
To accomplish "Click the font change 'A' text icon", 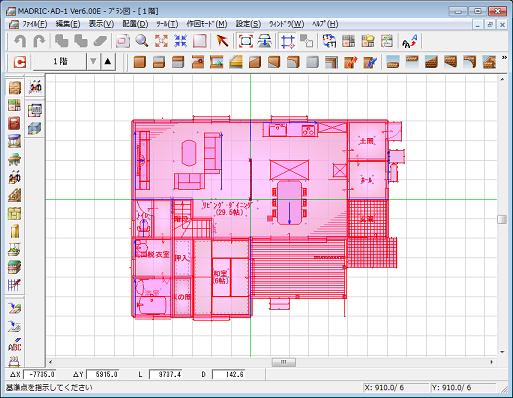I will coord(409,41).
